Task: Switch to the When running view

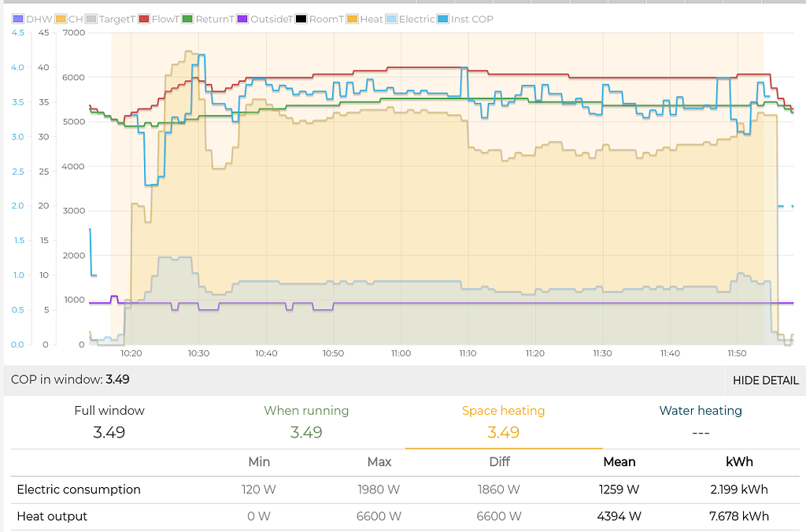Action: coord(306,410)
